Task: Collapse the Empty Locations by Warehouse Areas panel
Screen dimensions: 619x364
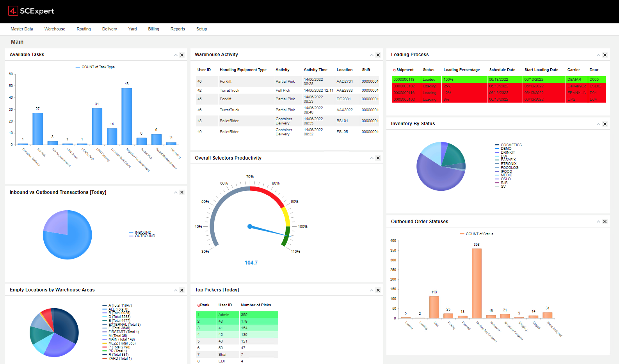Action: click(176, 290)
